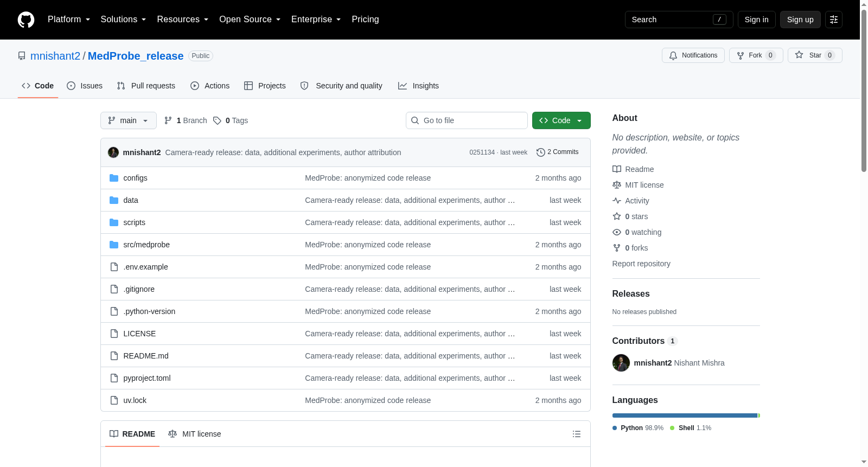Expand the Open Source menu
Screen dimensions: 868x467
pyautogui.click(x=250, y=20)
